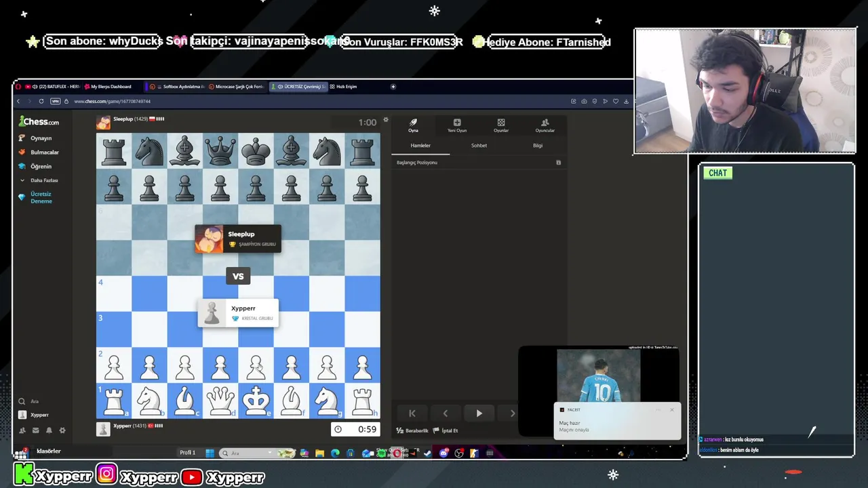
Task: Focus the chess.com URL address field
Action: tap(112, 101)
